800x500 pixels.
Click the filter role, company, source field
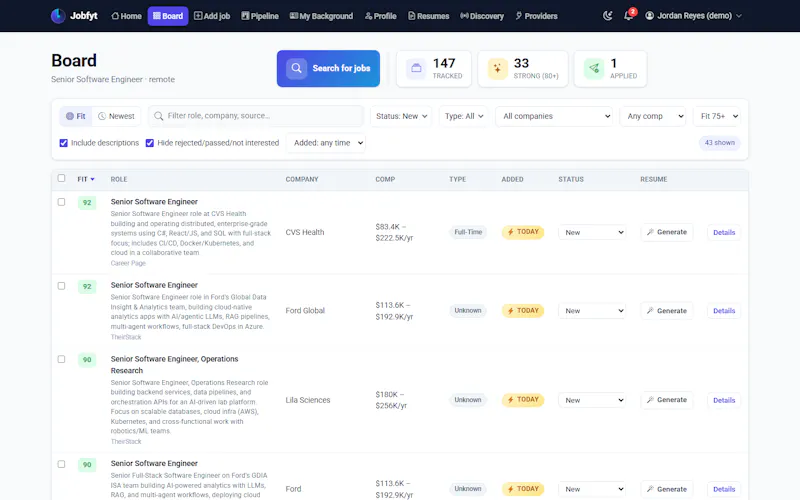coord(256,116)
